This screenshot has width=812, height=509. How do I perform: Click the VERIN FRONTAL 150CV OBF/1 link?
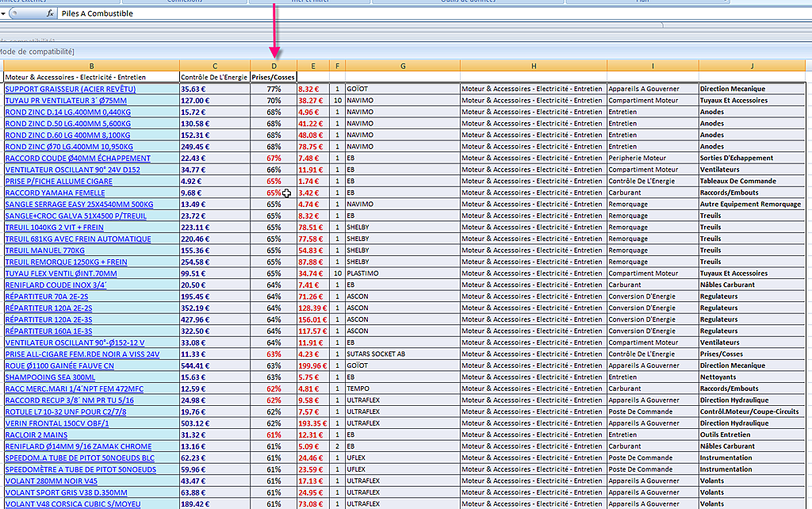[57, 423]
